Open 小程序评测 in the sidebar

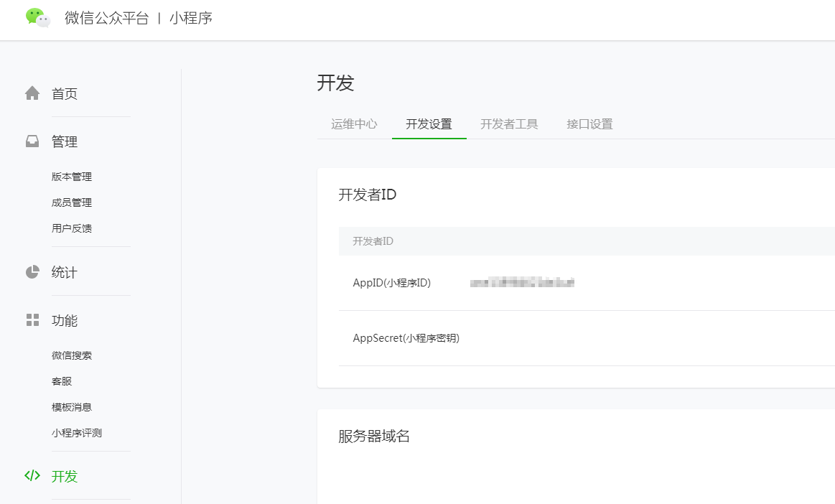[77, 433]
